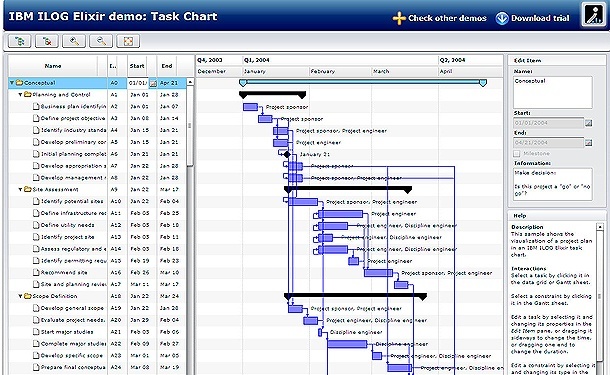Click the Start column header
Viewport: 610px width, 375px height.
[x=137, y=66]
